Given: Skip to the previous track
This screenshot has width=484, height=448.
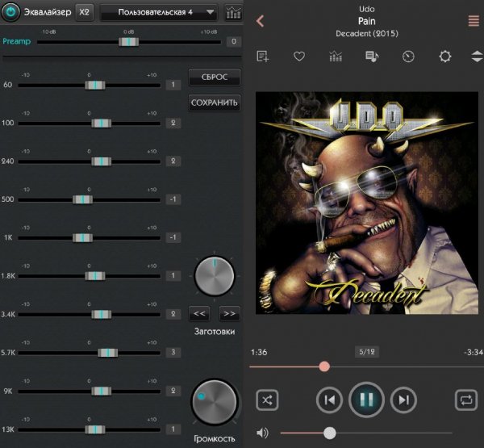Looking at the screenshot, I should pos(329,400).
